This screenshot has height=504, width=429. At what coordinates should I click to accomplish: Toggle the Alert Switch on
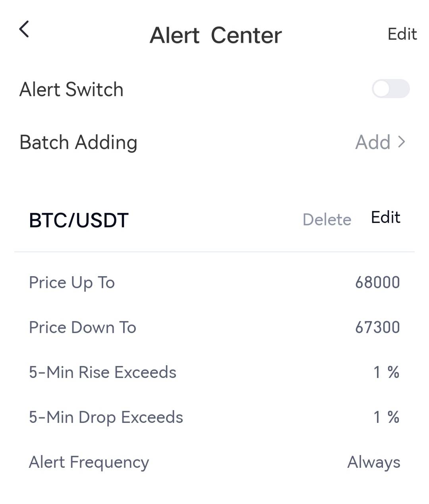coord(390,89)
